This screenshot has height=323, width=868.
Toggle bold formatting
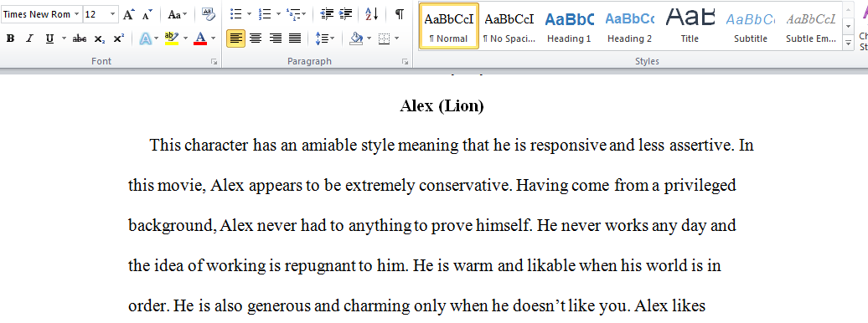pyautogui.click(x=11, y=38)
